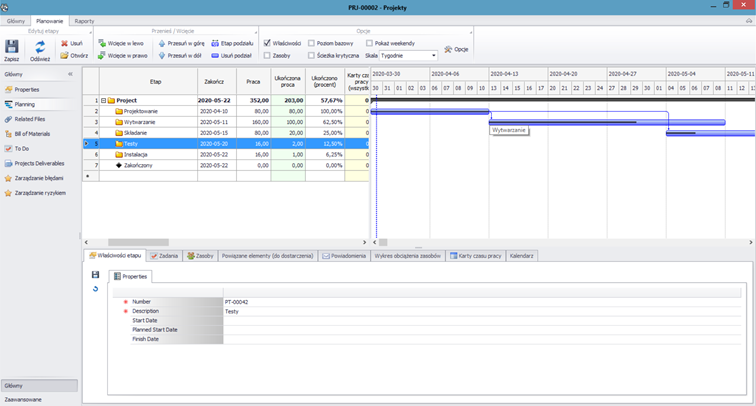The image size is (756, 406).
Task: Expand the Edytuj etapy group launcher
Action: tap(90, 32)
